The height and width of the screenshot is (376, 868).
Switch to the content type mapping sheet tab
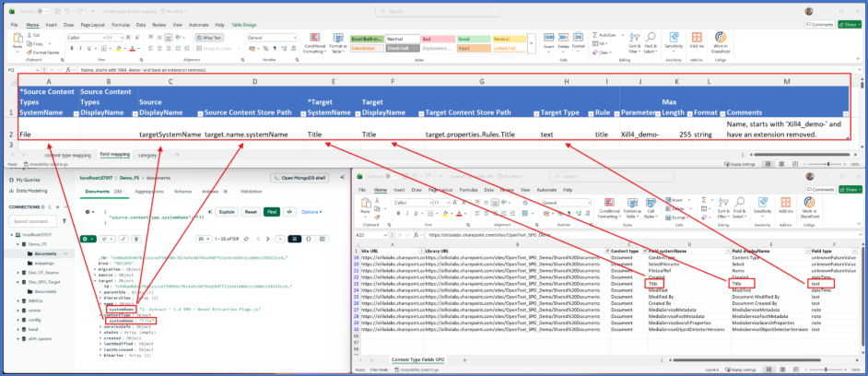pyautogui.click(x=68, y=155)
